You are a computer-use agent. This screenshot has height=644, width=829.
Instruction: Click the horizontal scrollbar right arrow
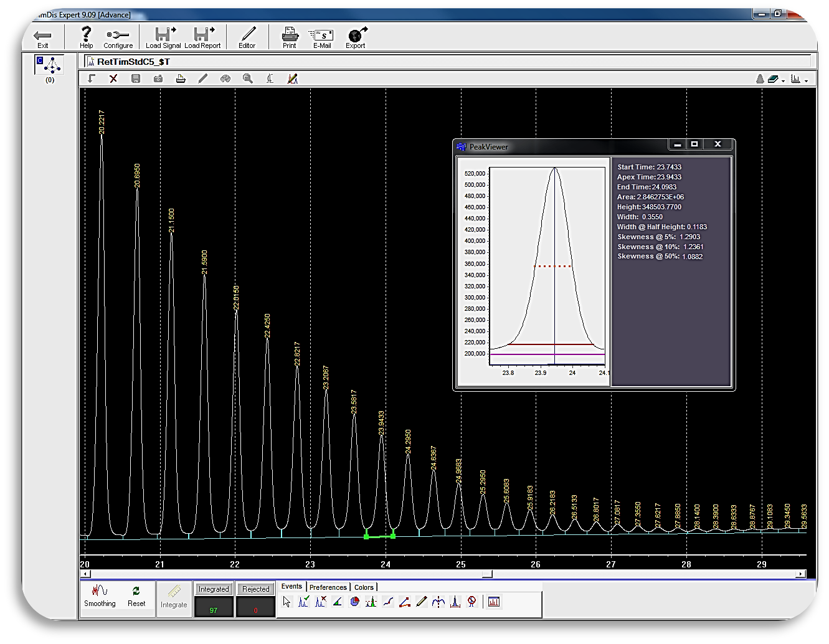pos(801,574)
